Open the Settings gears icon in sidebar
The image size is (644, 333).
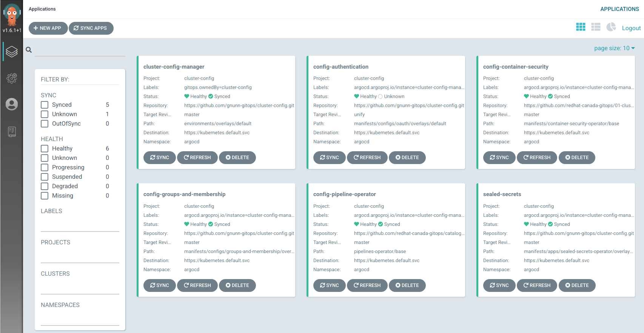pos(12,78)
